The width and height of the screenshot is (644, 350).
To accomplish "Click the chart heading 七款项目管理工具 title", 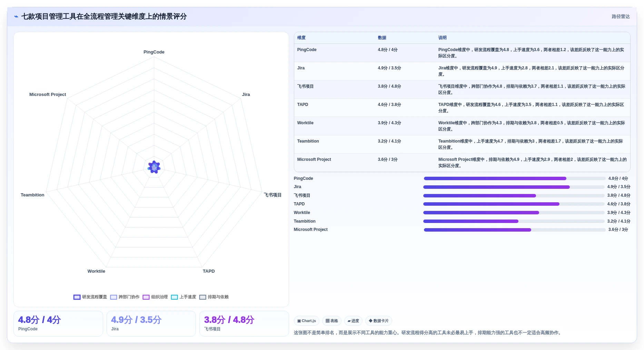I will click(104, 17).
